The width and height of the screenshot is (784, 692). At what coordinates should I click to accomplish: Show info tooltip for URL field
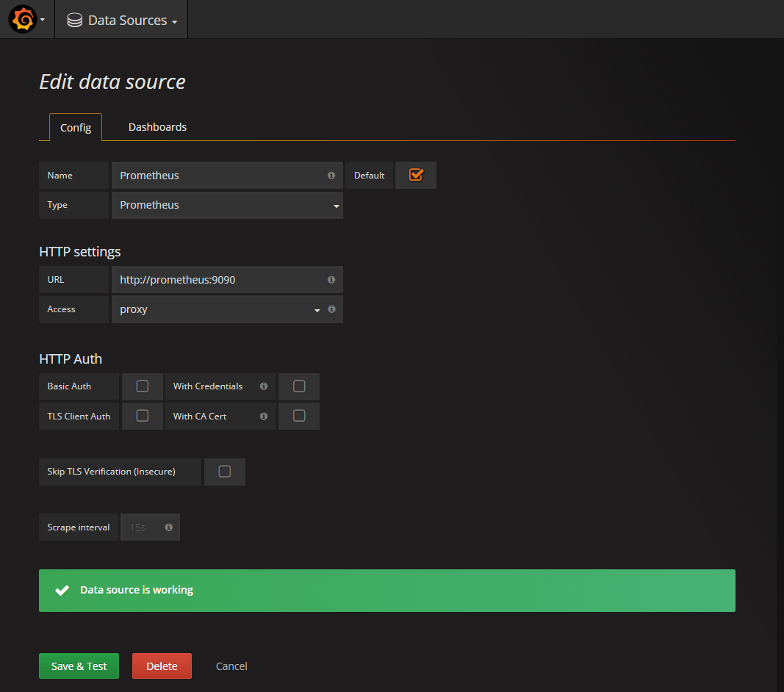[331, 279]
